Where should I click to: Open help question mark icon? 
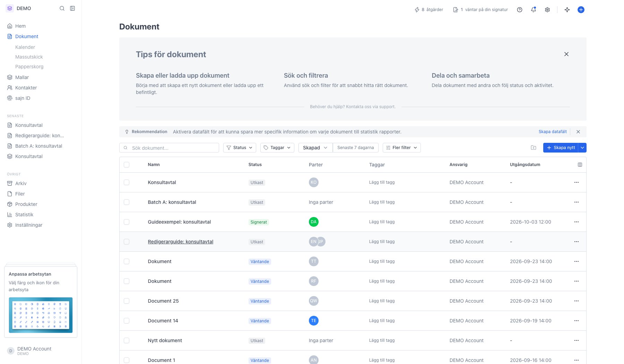pos(520,10)
